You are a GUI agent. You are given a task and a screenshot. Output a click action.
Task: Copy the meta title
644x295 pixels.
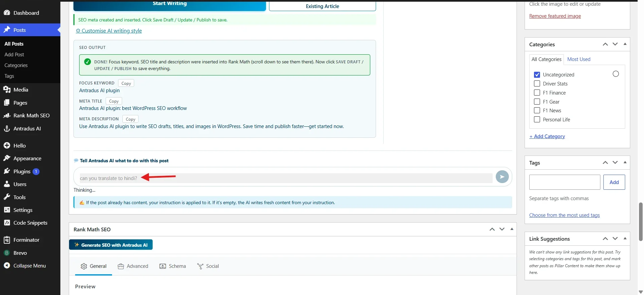click(x=114, y=101)
